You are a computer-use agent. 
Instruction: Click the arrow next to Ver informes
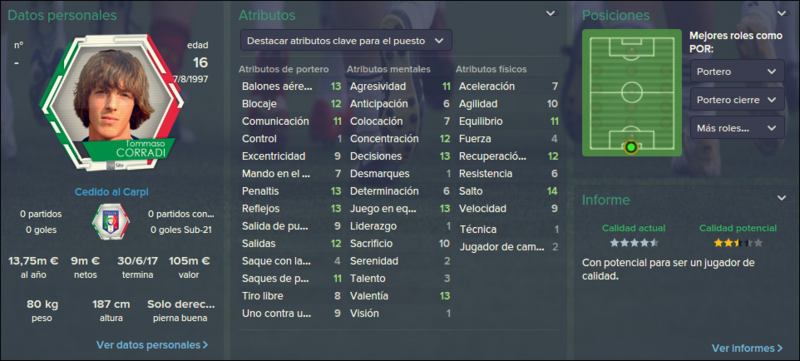pos(780,349)
